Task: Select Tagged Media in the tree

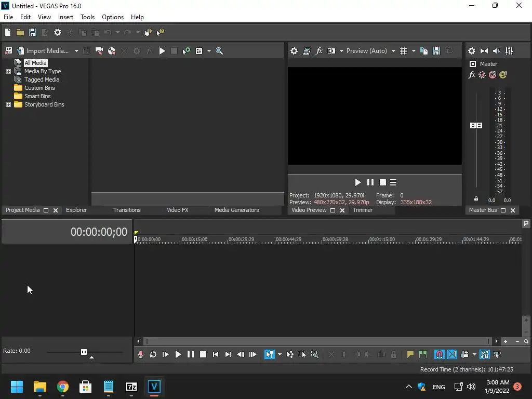Action: click(x=42, y=79)
